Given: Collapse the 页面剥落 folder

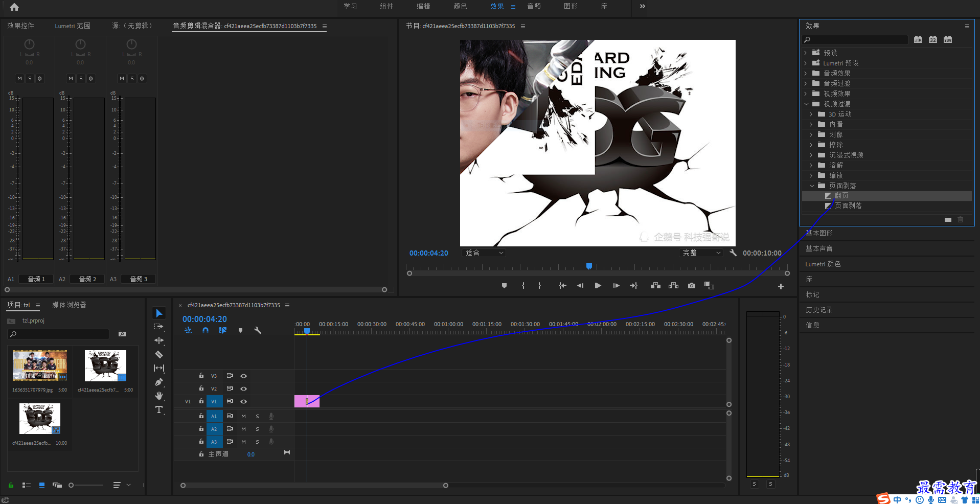Looking at the screenshot, I should tap(812, 186).
